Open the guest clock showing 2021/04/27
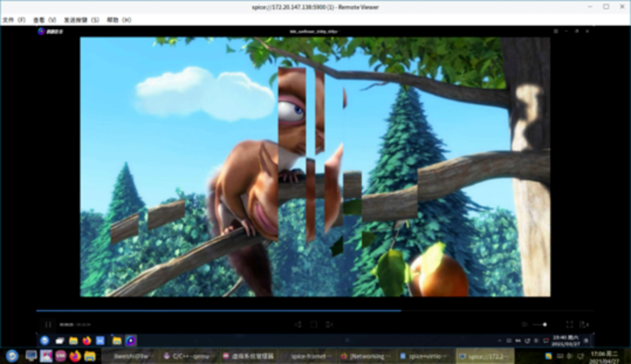This screenshot has width=631, height=364. pos(565,341)
